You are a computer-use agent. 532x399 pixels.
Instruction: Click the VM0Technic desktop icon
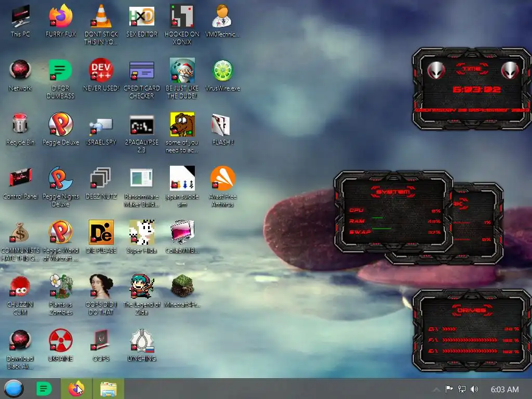222,21
